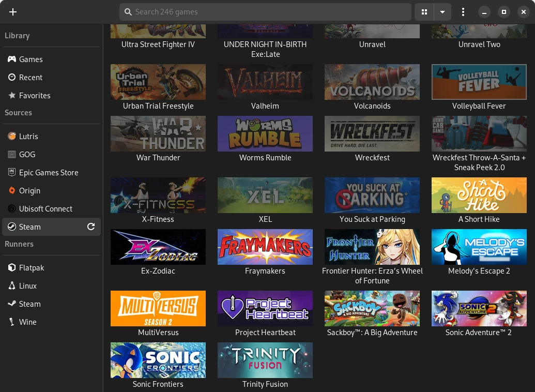The image size is (535, 392).
Task: Select Volleyball Fever cover
Action: pyautogui.click(x=479, y=82)
